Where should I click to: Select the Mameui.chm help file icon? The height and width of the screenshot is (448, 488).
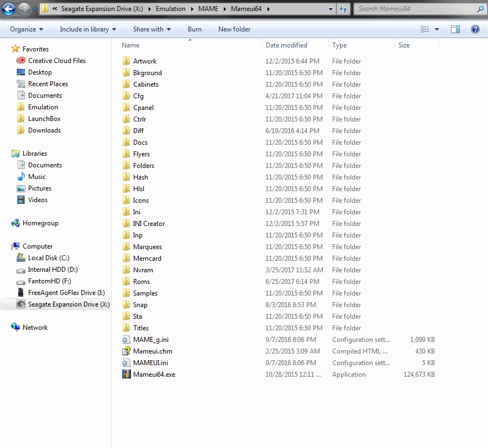point(126,351)
